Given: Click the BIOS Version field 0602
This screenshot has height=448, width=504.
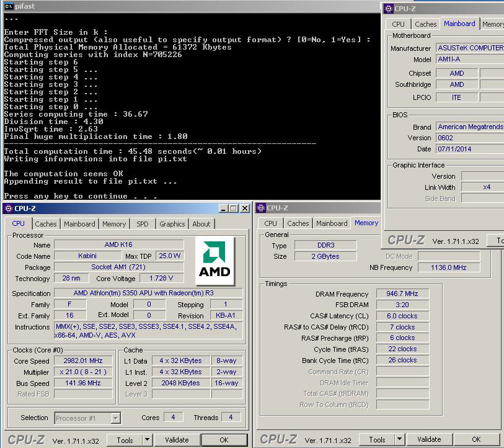Looking at the screenshot, I should [x=470, y=138].
